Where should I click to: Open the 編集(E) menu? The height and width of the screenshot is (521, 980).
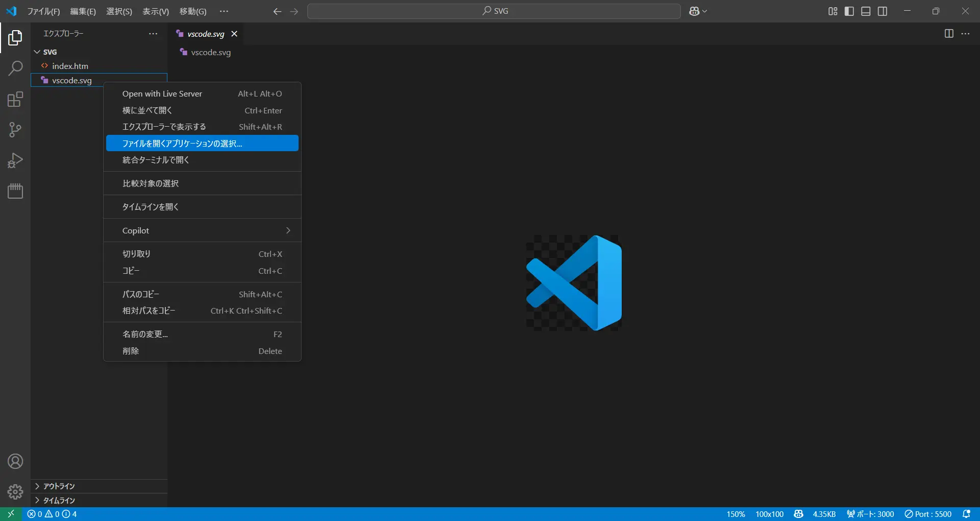coord(83,11)
